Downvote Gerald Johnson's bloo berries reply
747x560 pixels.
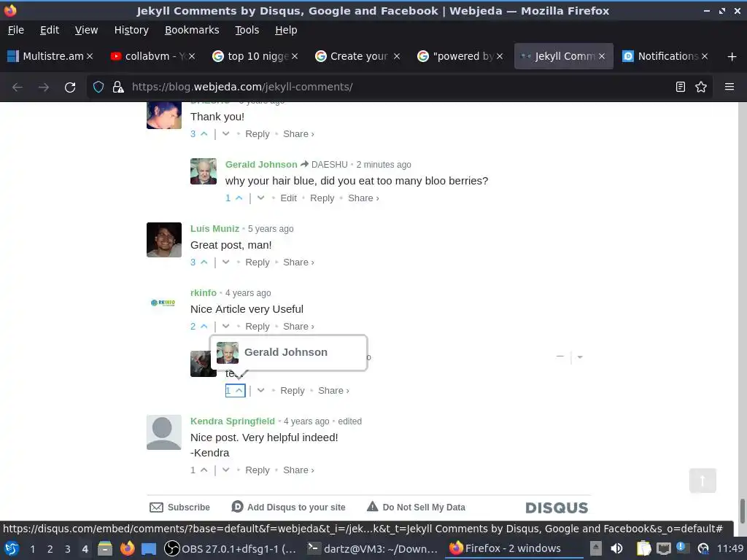(260, 198)
